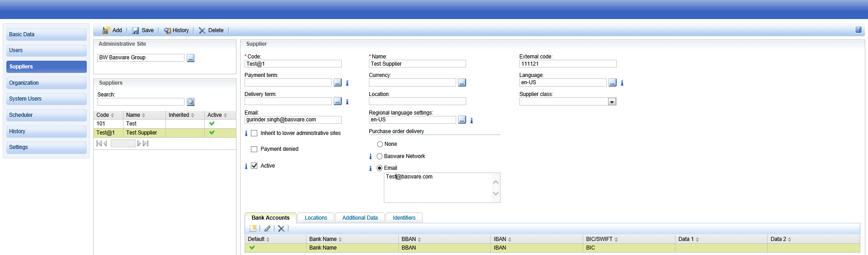Switch to the Bank Accounts tab

(270, 218)
